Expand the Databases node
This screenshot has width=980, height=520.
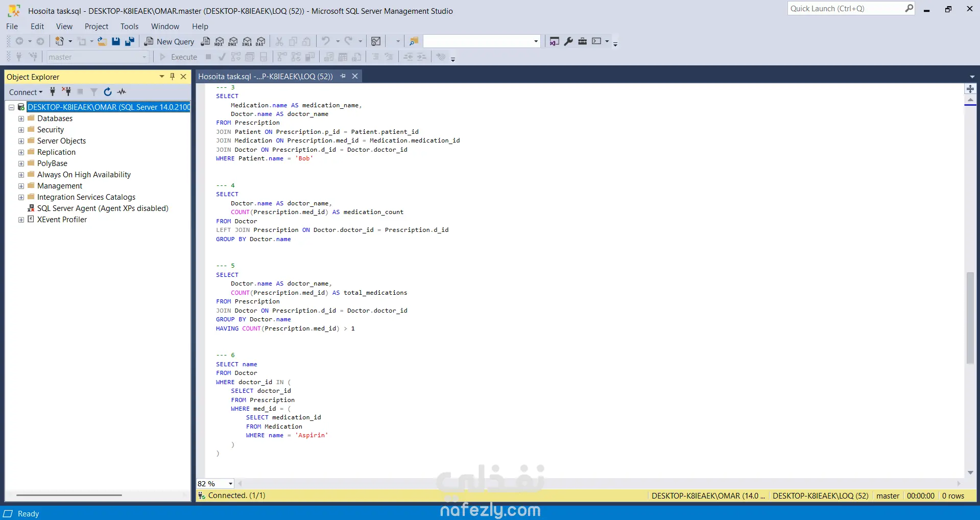pos(21,119)
